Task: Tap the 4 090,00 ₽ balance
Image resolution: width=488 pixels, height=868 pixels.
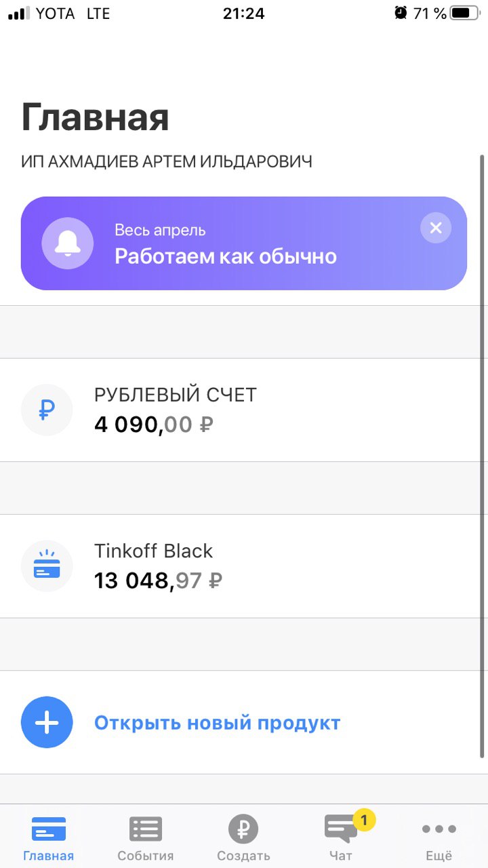Action: point(154,425)
